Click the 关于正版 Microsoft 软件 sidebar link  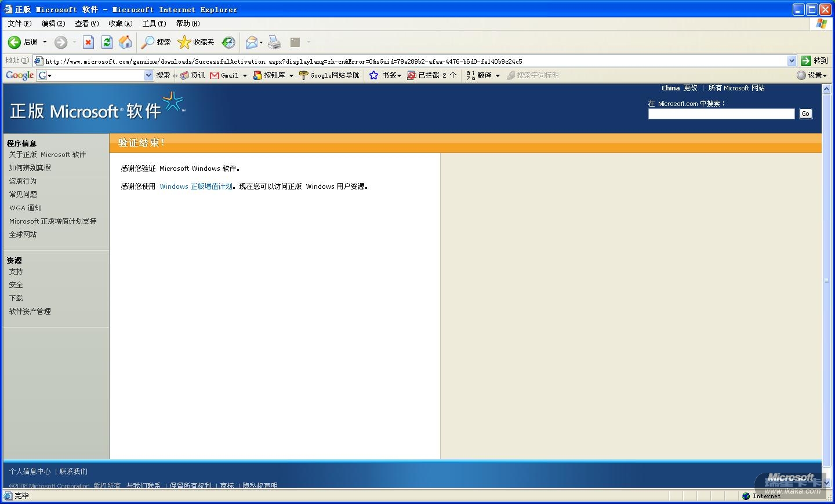coord(48,155)
